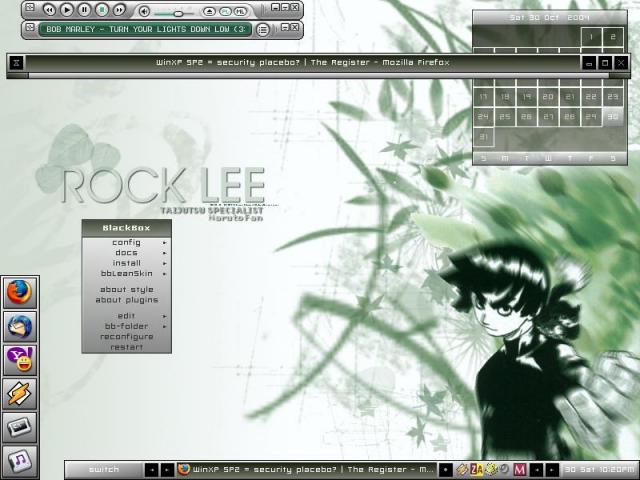Click the Firefox window's left titlebar icon

(x=16, y=63)
